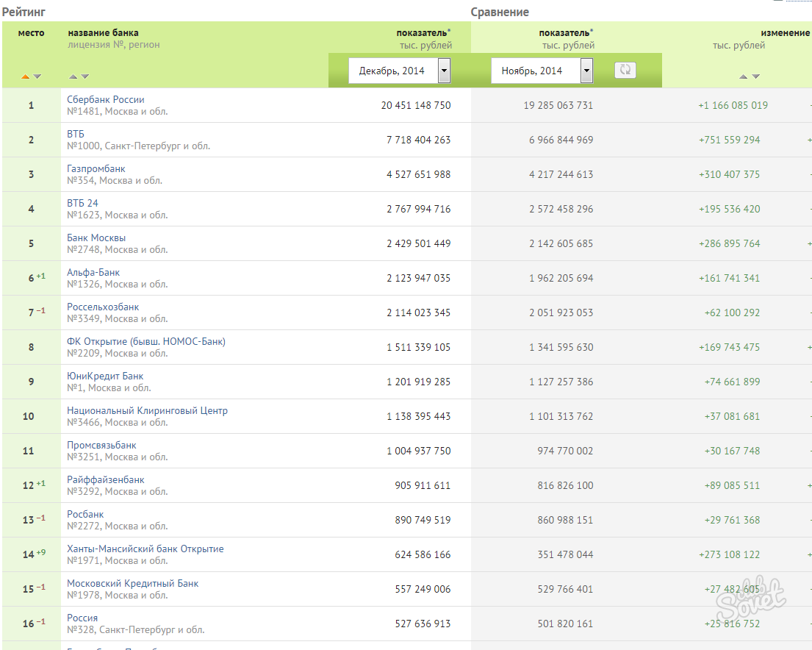Sort rank column descending arrow
The image size is (812, 650).
(37, 76)
